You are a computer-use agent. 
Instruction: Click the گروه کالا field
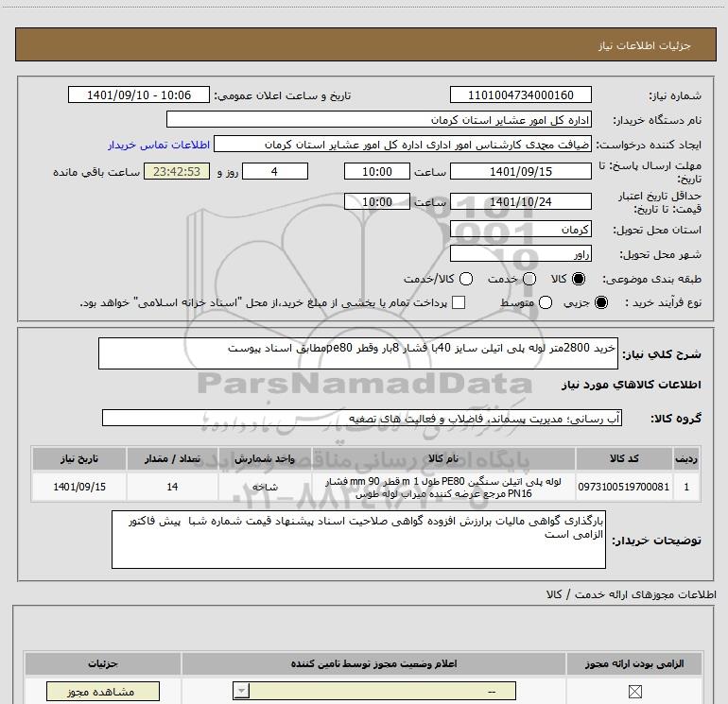click(362, 418)
